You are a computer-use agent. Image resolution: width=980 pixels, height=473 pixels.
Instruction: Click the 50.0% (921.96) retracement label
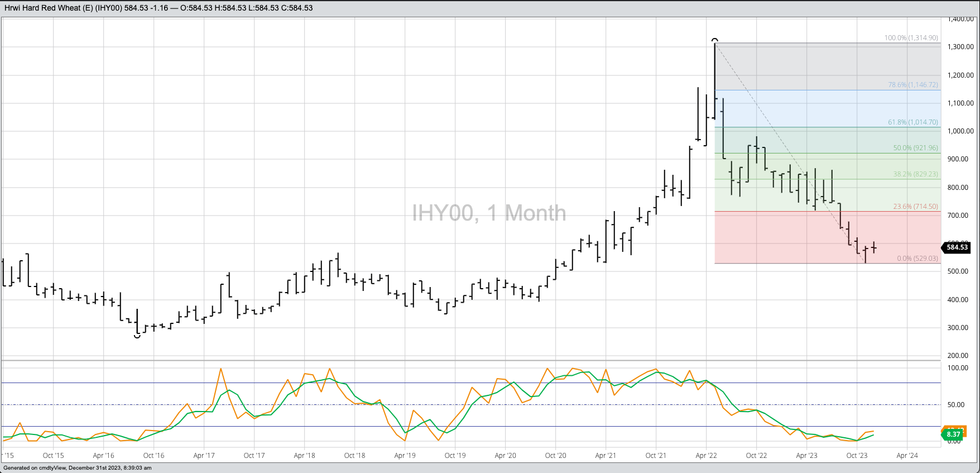pyautogui.click(x=915, y=148)
